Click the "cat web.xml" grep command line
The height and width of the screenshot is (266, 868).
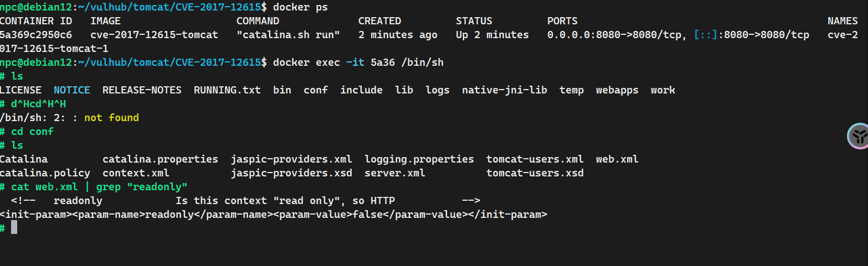coord(100,187)
